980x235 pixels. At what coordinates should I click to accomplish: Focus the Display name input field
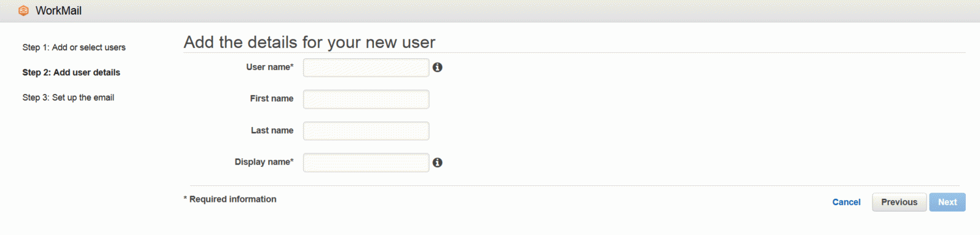(366, 163)
